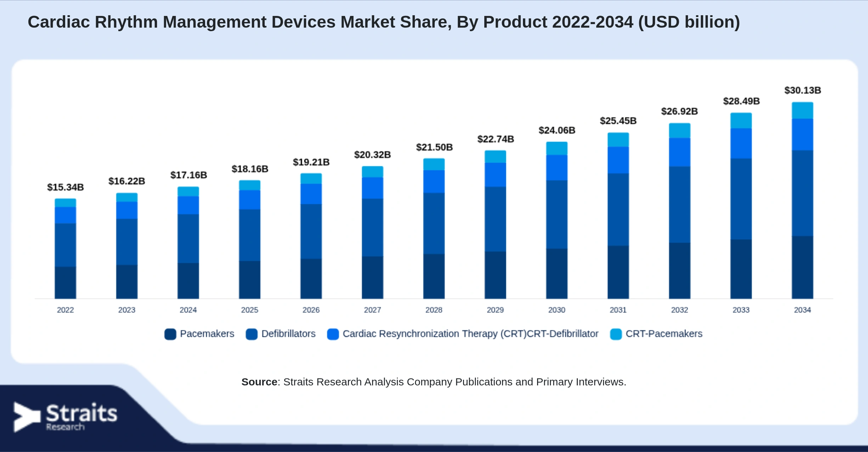Select the CRT-Defibrillator legend color swatch
Image resolution: width=868 pixels, height=452 pixels.
(x=333, y=334)
